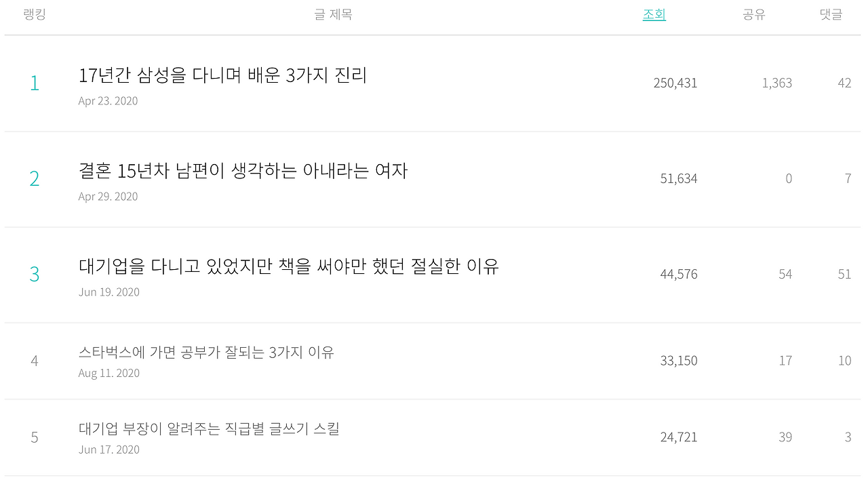Click the 51 comment count on rank 3
Image resolution: width=868 pixels, height=478 pixels.
(844, 274)
